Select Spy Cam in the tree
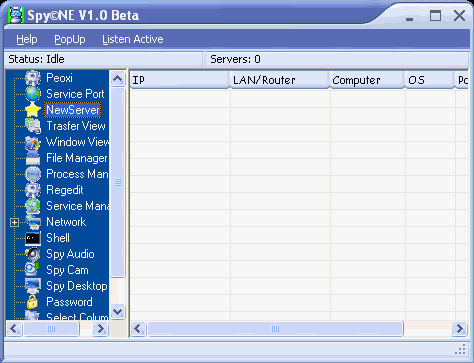474x363 pixels. (67, 270)
